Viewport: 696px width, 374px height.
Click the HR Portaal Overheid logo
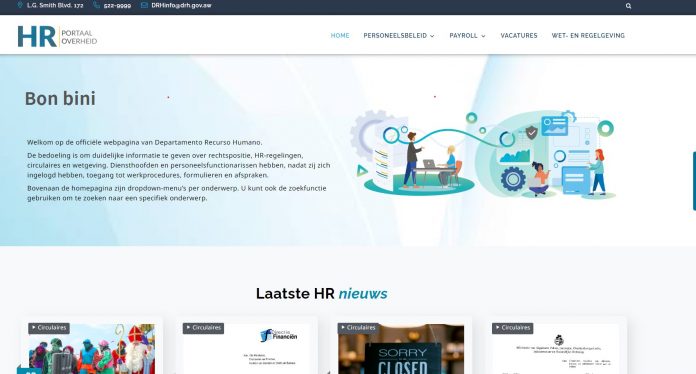[57, 36]
